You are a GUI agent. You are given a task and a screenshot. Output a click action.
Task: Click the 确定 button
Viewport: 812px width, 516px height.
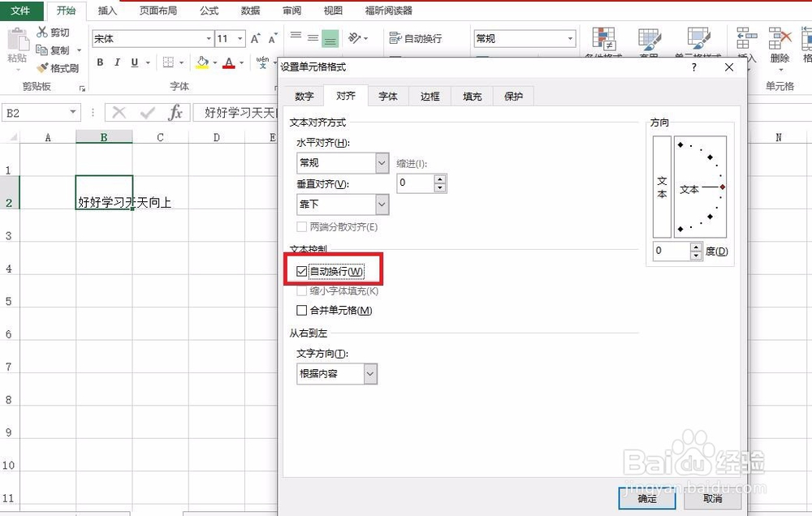point(646,500)
